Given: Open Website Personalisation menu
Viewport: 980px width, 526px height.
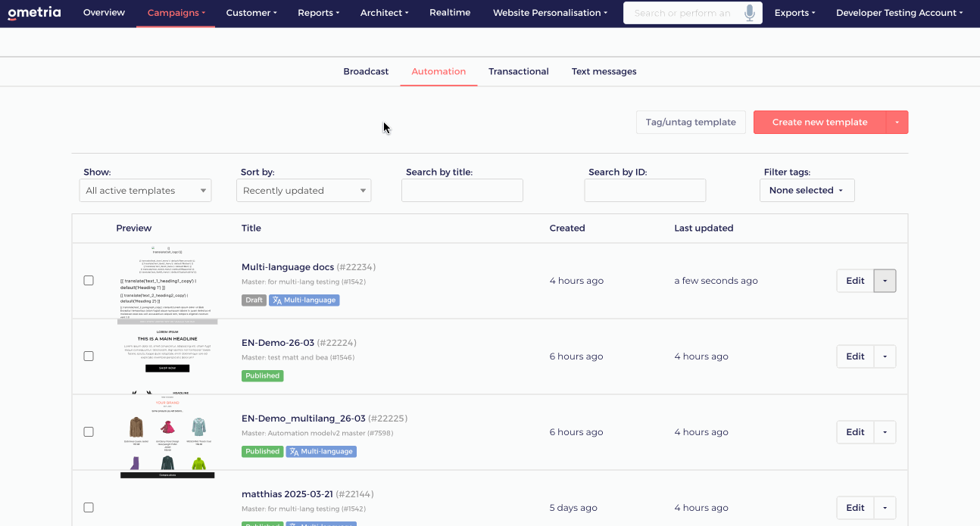Looking at the screenshot, I should tap(550, 13).
